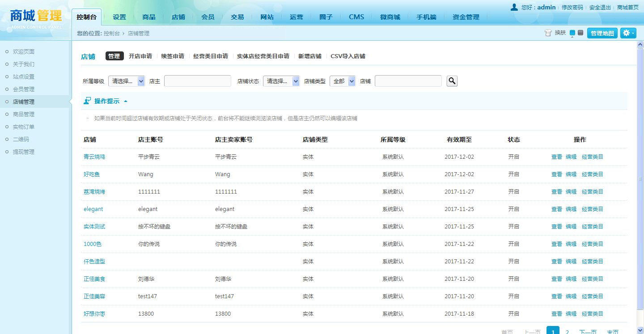Open the 好想你枣 store link
This screenshot has height=334, width=644.
(94, 314)
